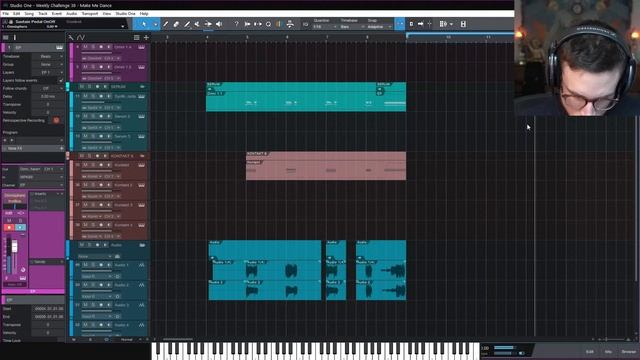The width and height of the screenshot is (640, 360).
Task: Select the Arrow tool in the toolbar
Action: [144, 24]
